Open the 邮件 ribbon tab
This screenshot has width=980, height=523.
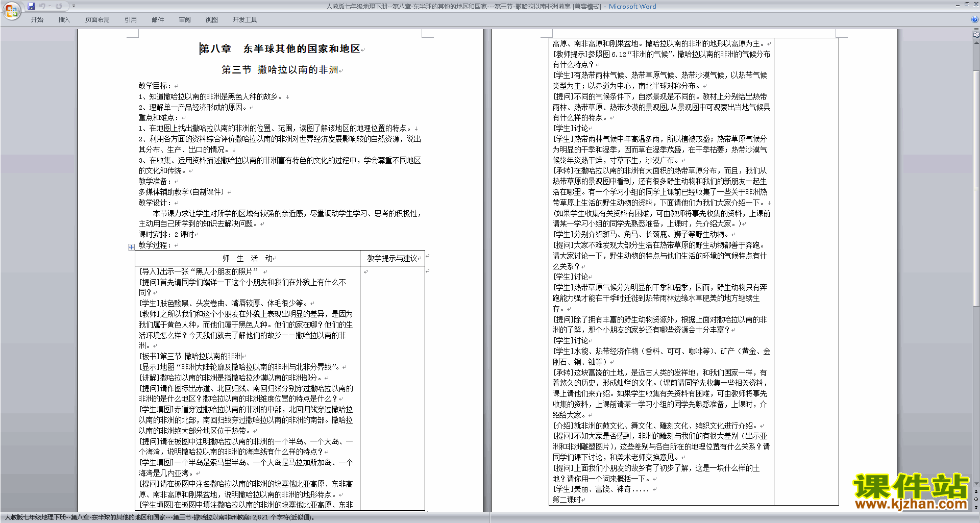pos(158,19)
